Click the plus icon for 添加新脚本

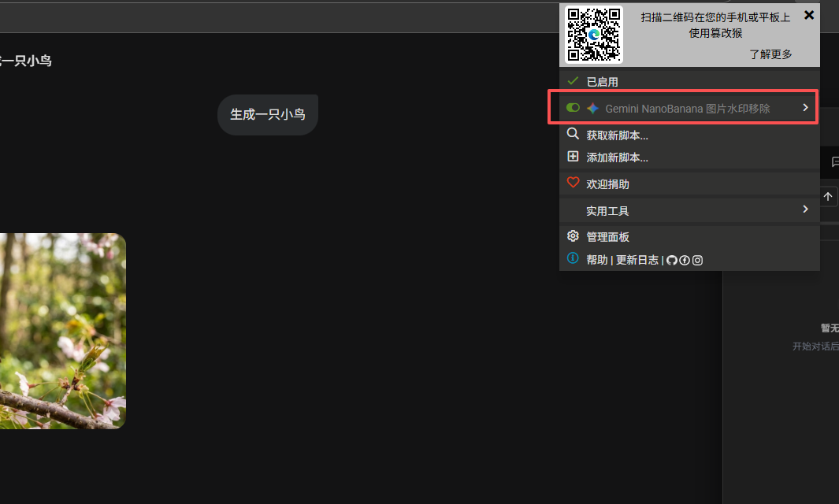[573, 157]
